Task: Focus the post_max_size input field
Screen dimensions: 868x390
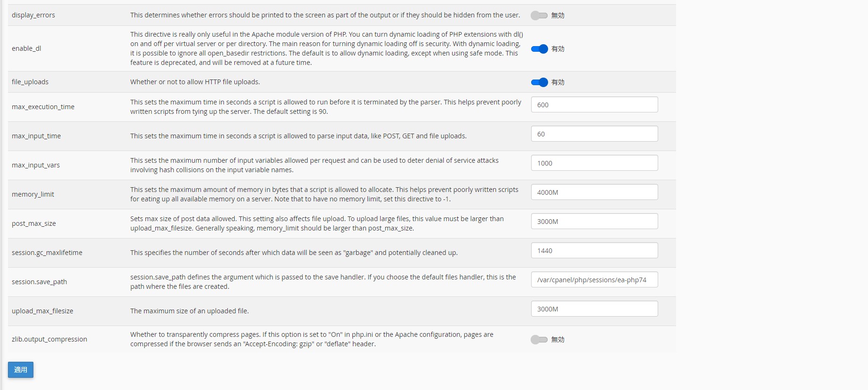Action: 594,221
